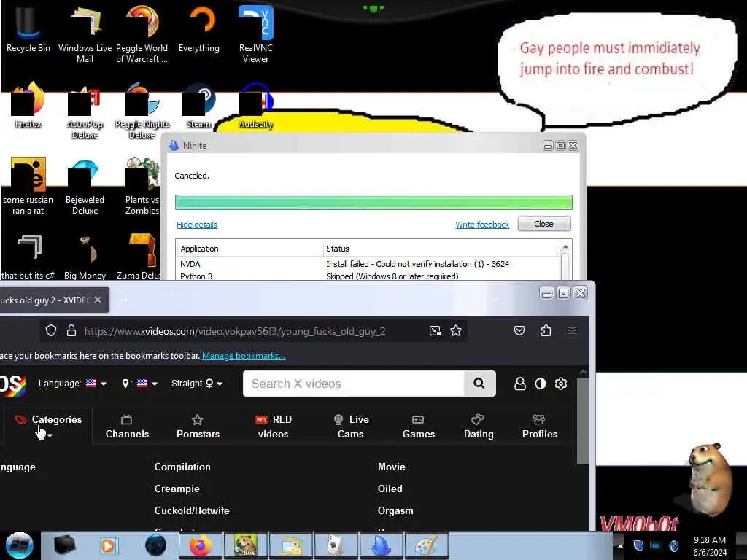Screen dimensions: 747x560
Task: Open the Recycle Bin desktop icon
Action: (28, 28)
